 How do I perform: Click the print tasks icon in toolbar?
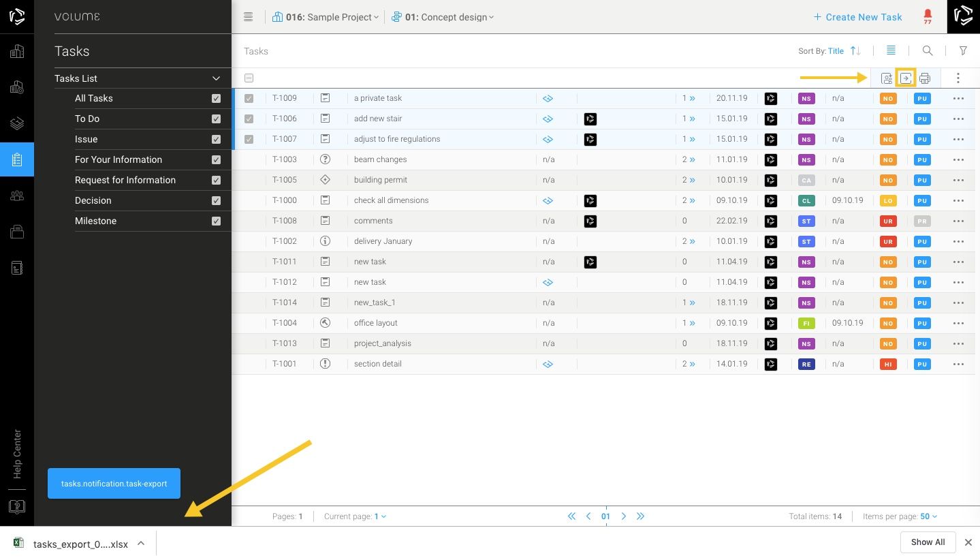pos(925,78)
